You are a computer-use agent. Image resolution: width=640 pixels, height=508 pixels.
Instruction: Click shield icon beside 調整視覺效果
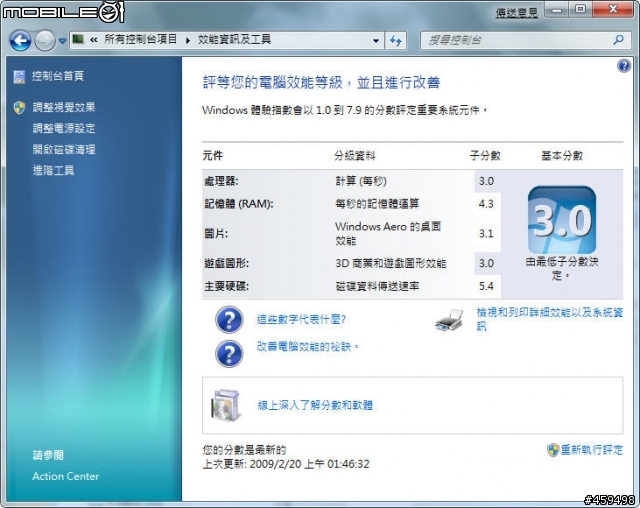19,108
